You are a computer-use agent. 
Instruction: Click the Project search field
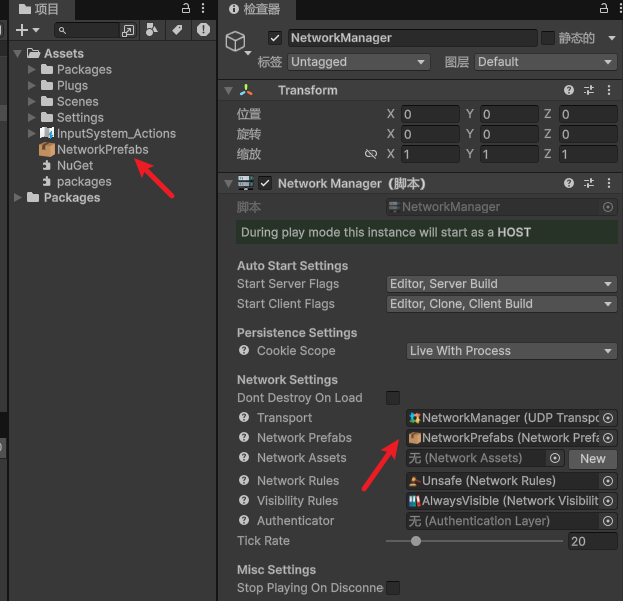pos(87,30)
